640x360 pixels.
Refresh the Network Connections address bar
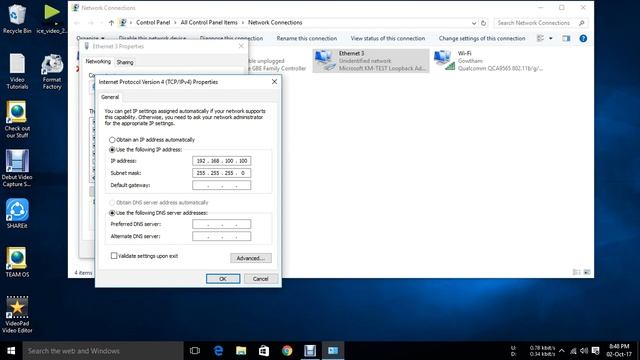tap(483, 23)
